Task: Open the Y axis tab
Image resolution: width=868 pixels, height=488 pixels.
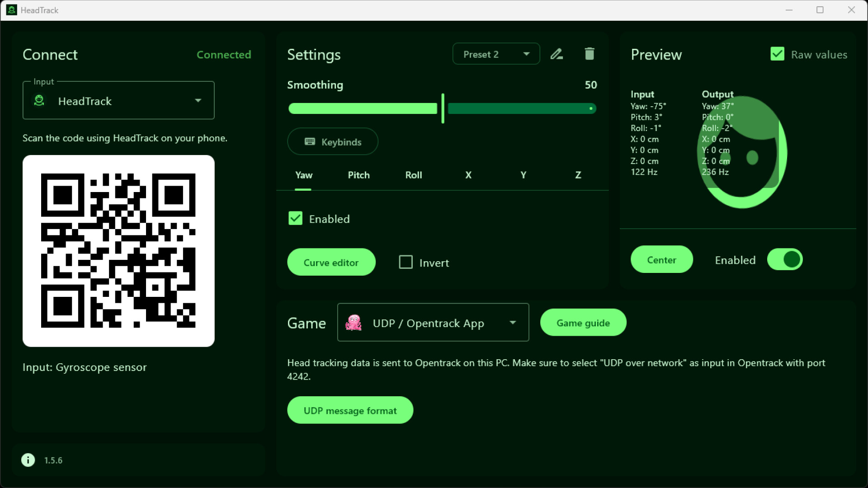Action: [x=523, y=175]
